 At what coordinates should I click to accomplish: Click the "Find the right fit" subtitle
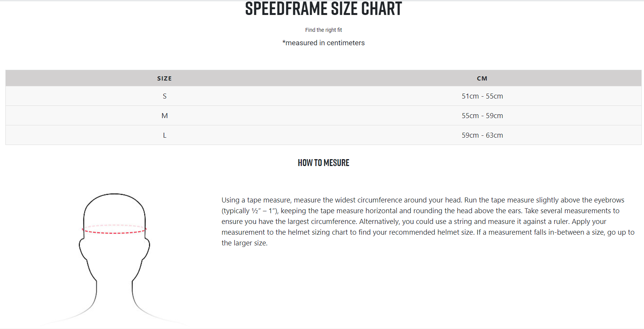[323, 30]
